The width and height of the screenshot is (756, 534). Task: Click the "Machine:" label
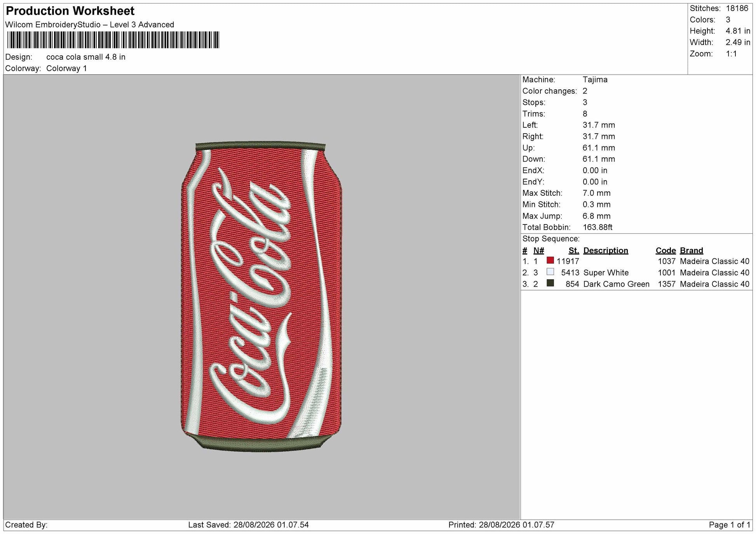pos(539,80)
